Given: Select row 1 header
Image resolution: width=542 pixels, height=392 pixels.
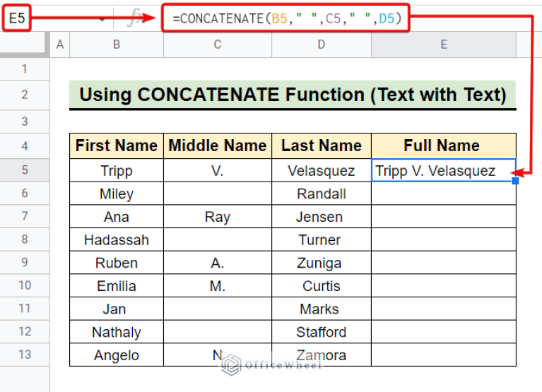Looking at the screenshot, I should tap(25, 69).
